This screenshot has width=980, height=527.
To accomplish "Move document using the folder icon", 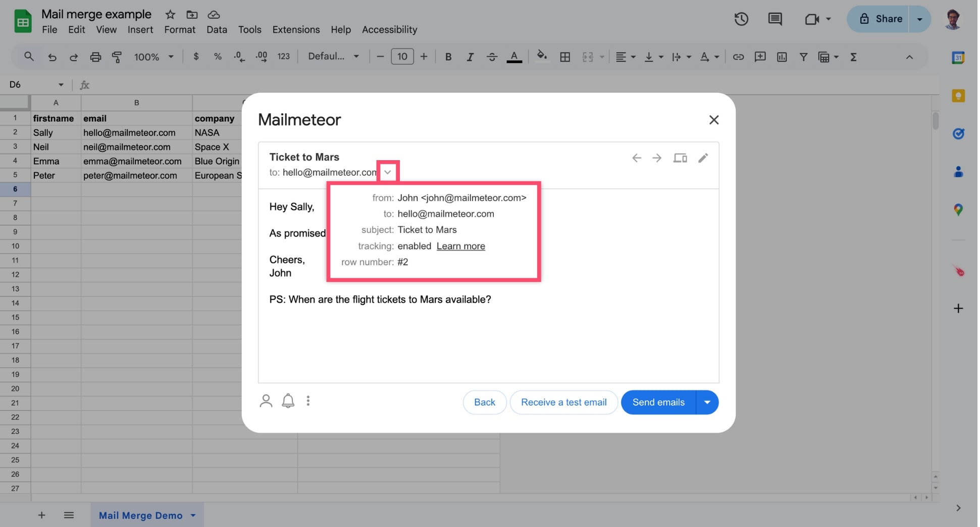I will point(192,14).
